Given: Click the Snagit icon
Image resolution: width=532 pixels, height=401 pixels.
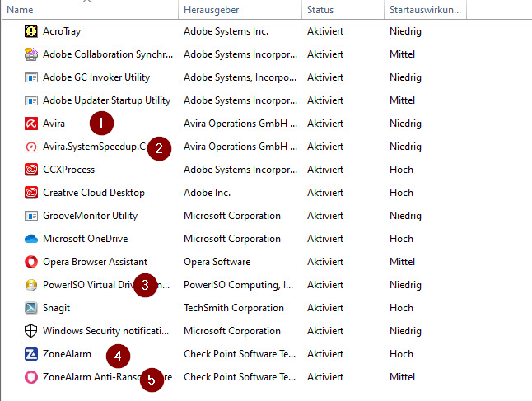Looking at the screenshot, I should point(31,308).
